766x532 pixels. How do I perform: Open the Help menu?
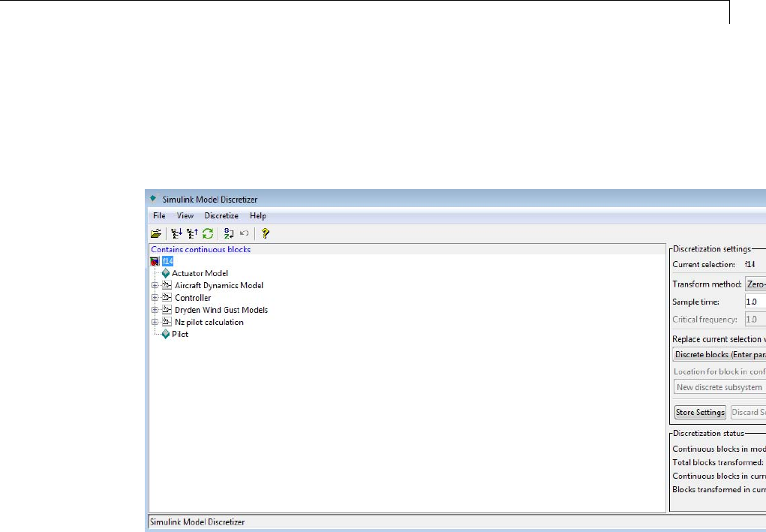(258, 215)
